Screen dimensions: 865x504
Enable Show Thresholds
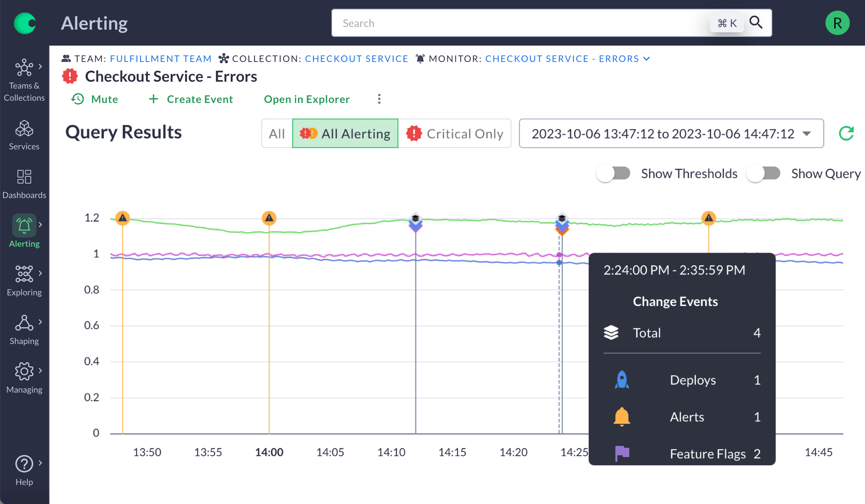point(612,173)
